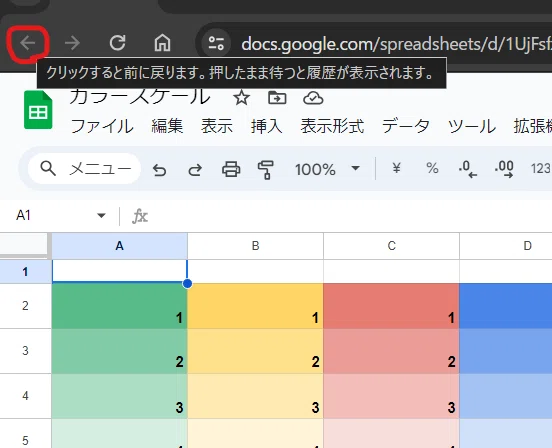Star the spreadsheet with the star icon
This screenshot has width=552, height=448.
[x=242, y=98]
